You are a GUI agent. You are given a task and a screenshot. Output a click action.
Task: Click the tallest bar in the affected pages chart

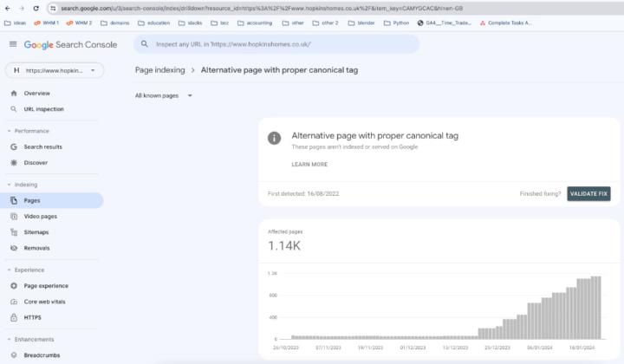[x=595, y=308]
